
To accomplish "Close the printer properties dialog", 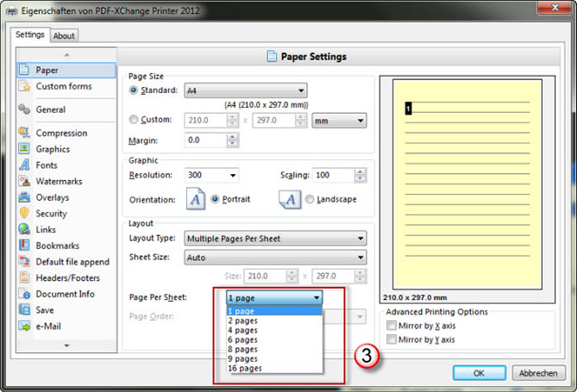I will pyautogui.click(x=555, y=8).
